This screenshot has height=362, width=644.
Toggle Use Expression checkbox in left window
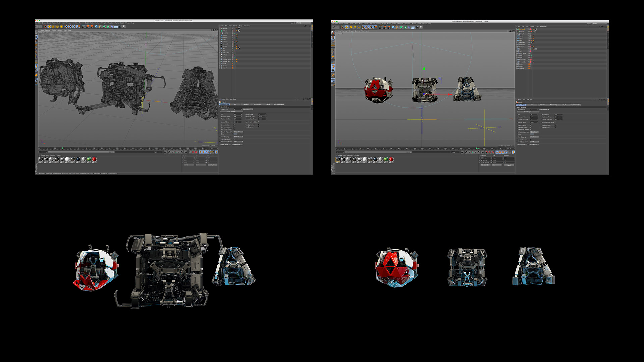pyautogui.click(x=259, y=125)
